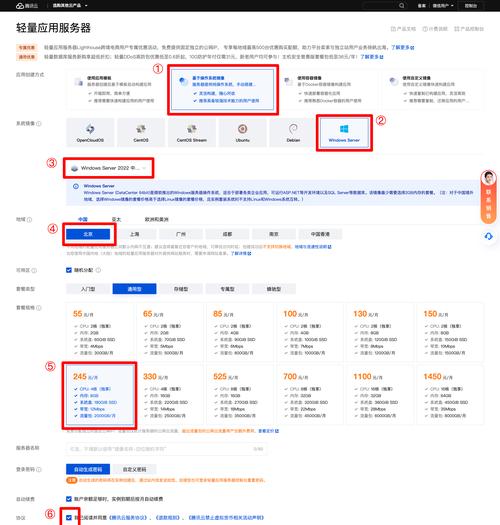
Task: Open the Windows Server 2022 version dropdown
Action: coord(109,168)
